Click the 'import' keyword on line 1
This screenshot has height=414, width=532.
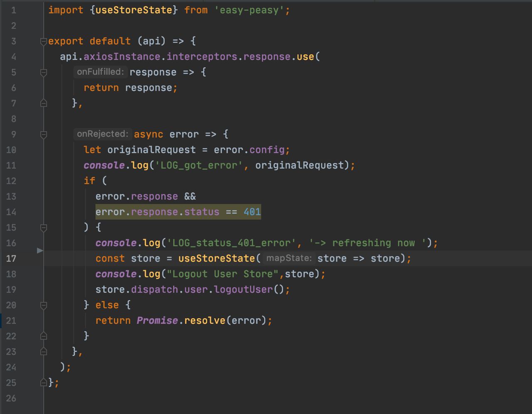click(66, 10)
